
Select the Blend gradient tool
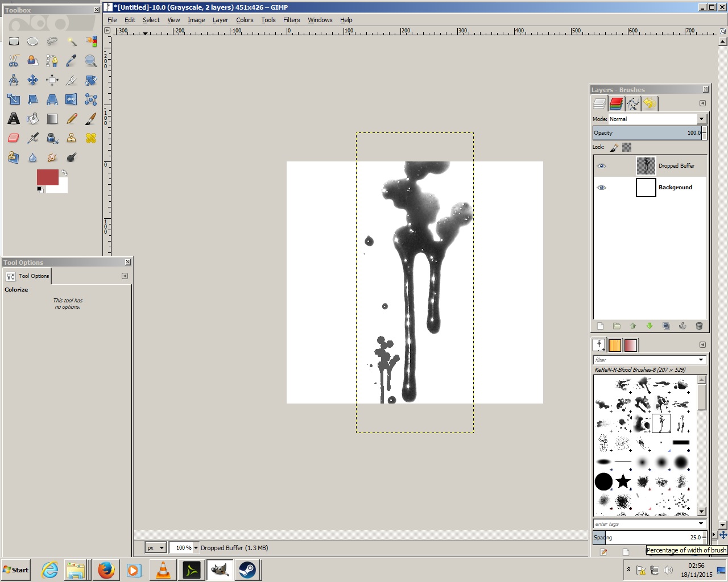pyautogui.click(x=52, y=119)
